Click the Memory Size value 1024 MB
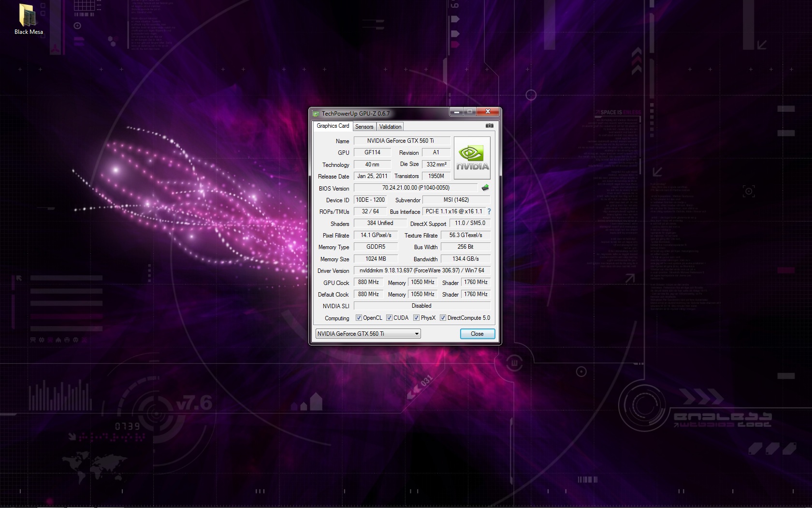This screenshot has width=812, height=508. point(376,259)
